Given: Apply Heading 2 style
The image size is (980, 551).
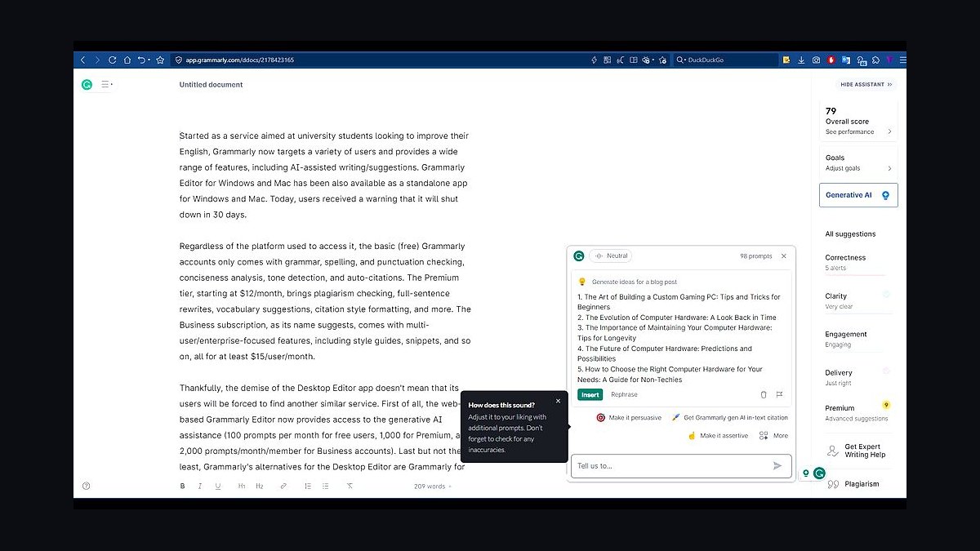Looking at the screenshot, I should tap(260, 486).
